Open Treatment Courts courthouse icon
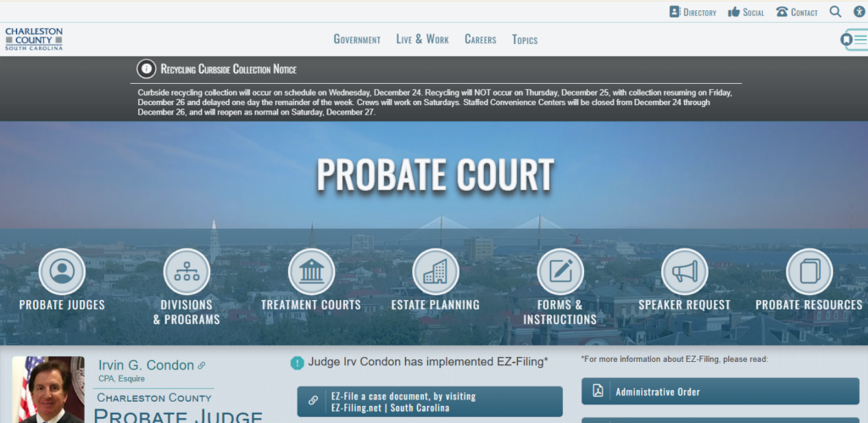 click(311, 271)
